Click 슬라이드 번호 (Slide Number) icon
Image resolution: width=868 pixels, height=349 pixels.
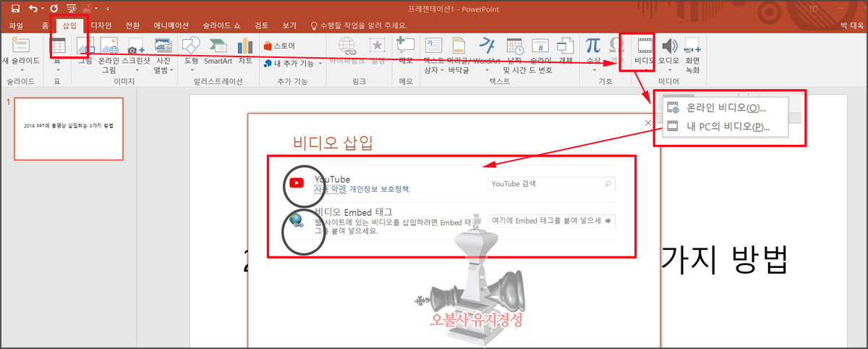[542, 46]
